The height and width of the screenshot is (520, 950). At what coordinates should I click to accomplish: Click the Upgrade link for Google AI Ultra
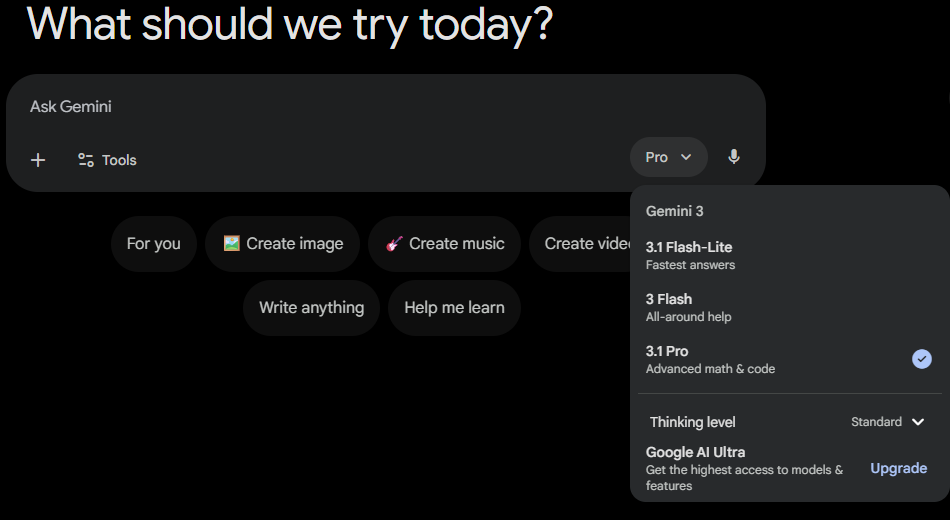coord(899,468)
